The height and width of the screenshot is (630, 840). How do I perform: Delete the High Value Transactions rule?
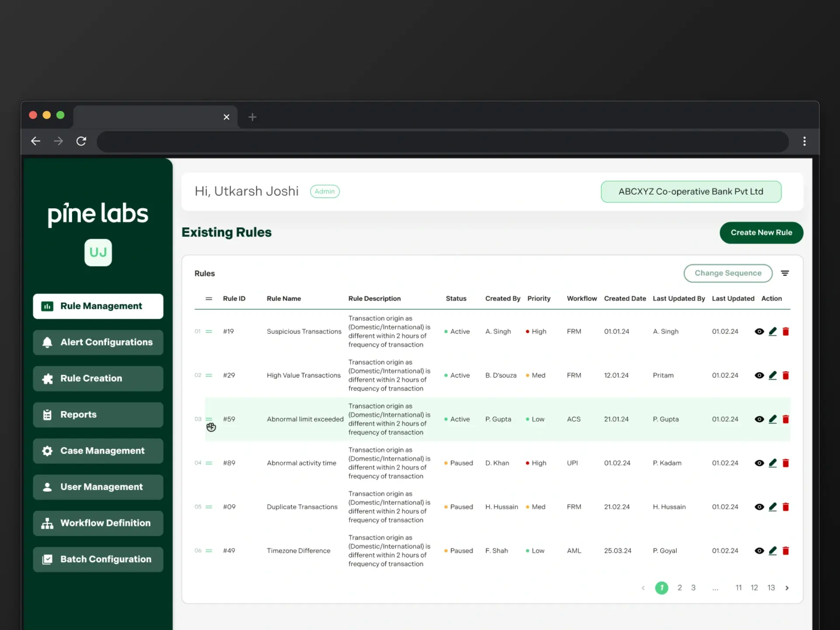pos(786,375)
